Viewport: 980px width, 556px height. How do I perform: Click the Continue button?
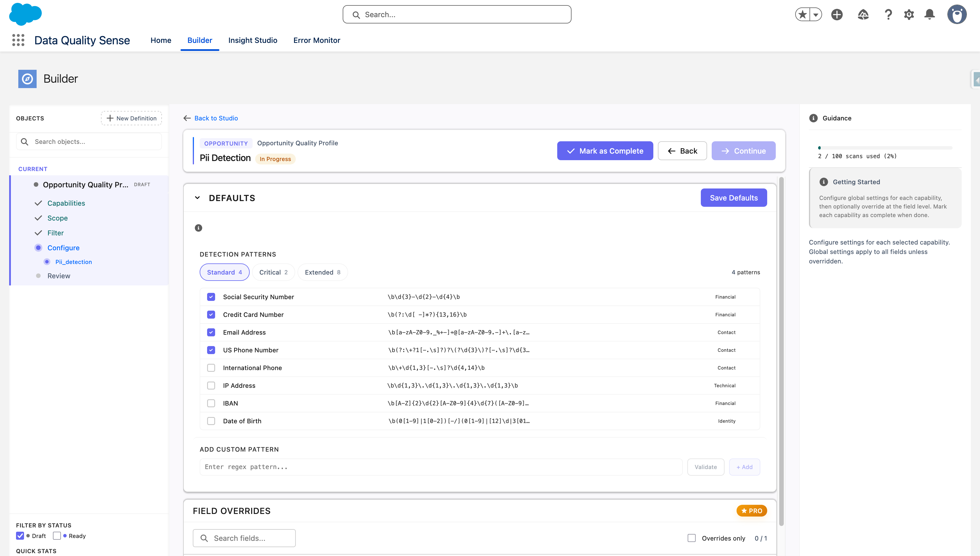744,151
